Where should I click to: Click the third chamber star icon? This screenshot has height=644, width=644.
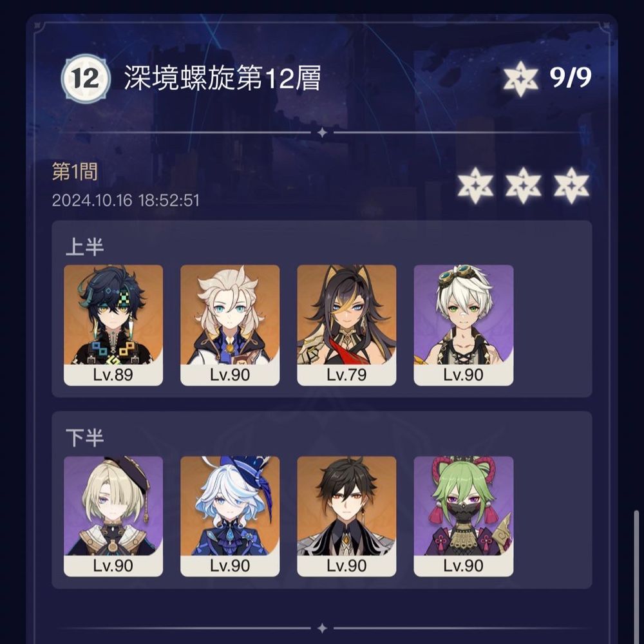click(571, 185)
